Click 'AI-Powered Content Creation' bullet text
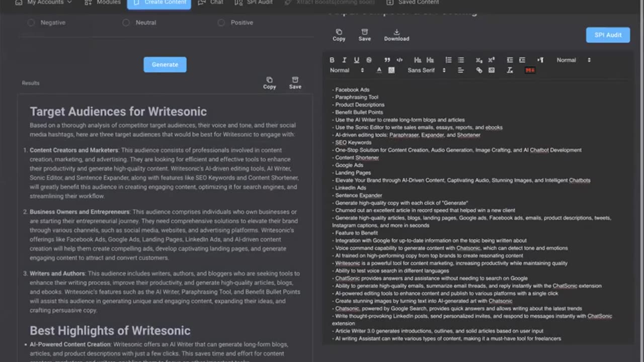 pyautogui.click(x=70, y=344)
